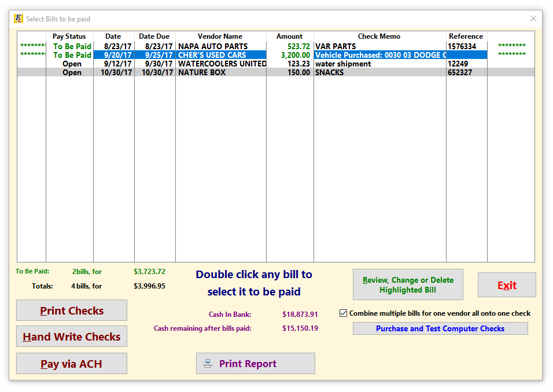Uncheck combine multiple bills for one vendor
The height and width of the screenshot is (392, 553).
click(342, 313)
